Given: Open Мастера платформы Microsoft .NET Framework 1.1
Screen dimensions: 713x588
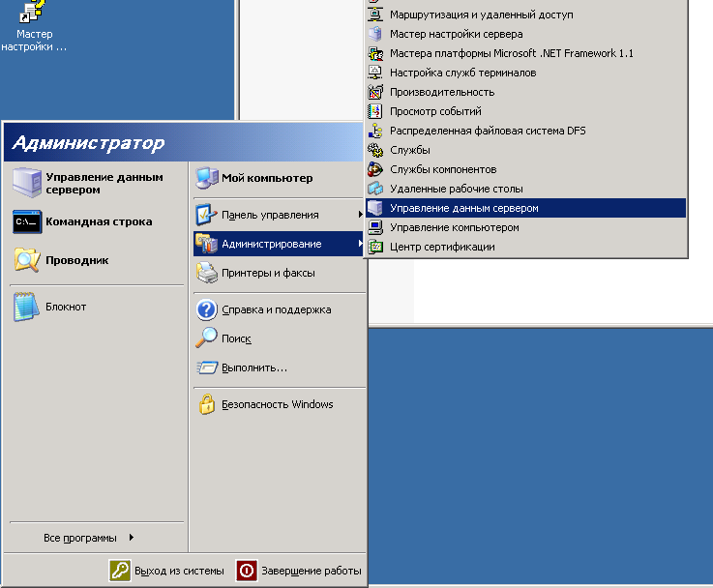Looking at the screenshot, I should (526, 53).
